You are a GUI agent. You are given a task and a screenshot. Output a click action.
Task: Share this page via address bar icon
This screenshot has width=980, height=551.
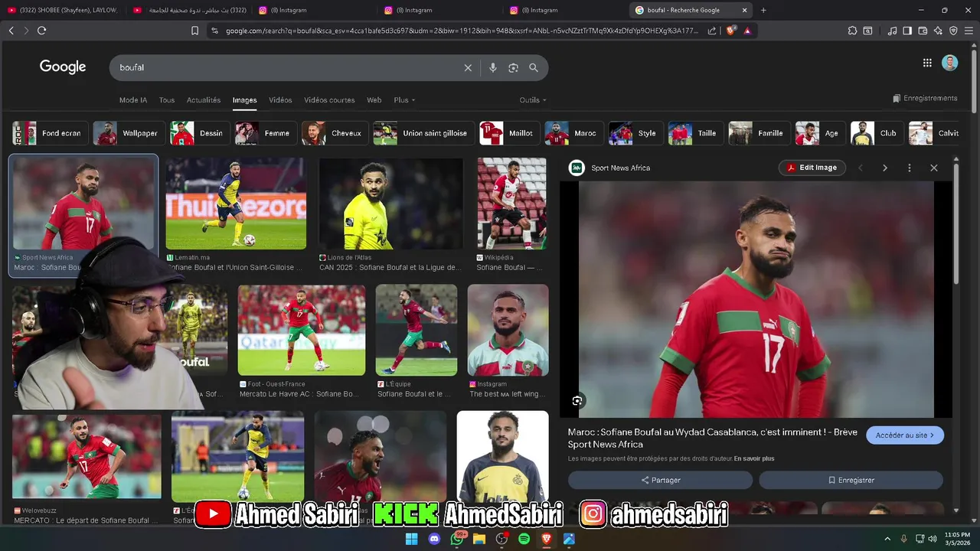(712, 31)
